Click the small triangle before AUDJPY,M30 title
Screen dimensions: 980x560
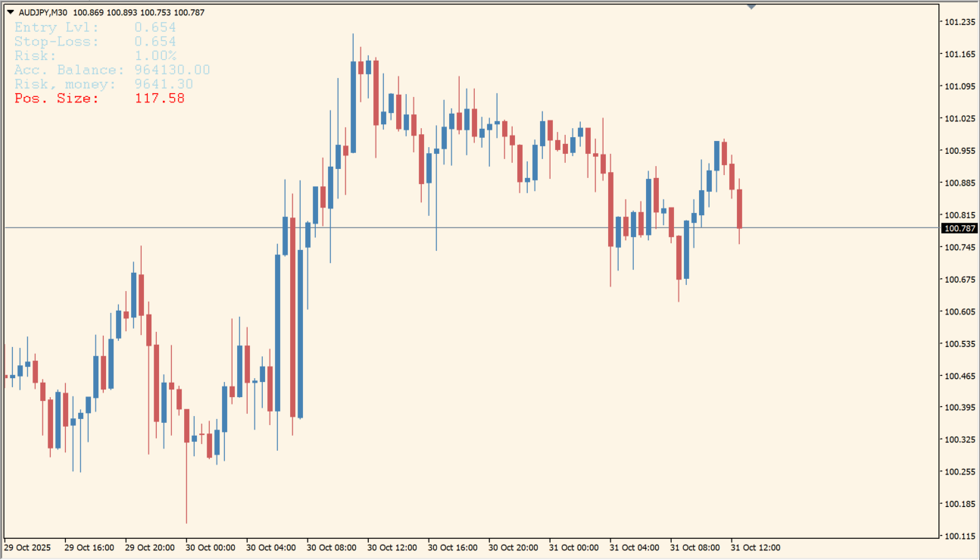[10, 12]
